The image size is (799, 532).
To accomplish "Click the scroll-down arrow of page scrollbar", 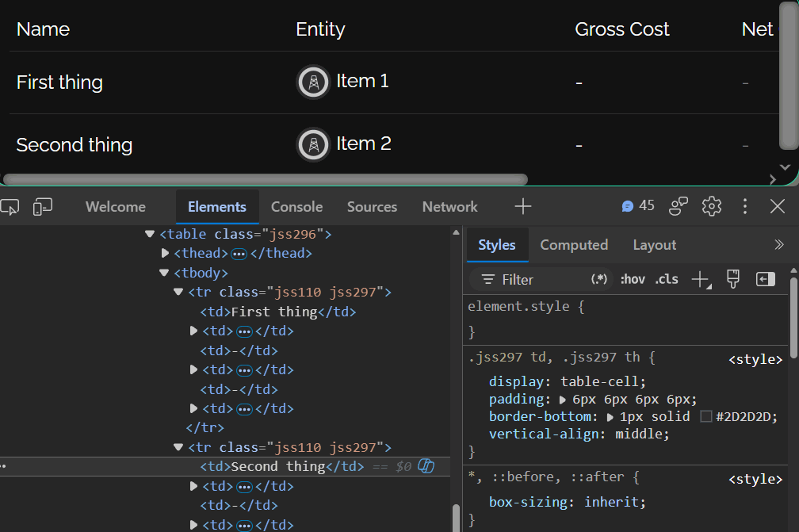I will coord(786,167).
